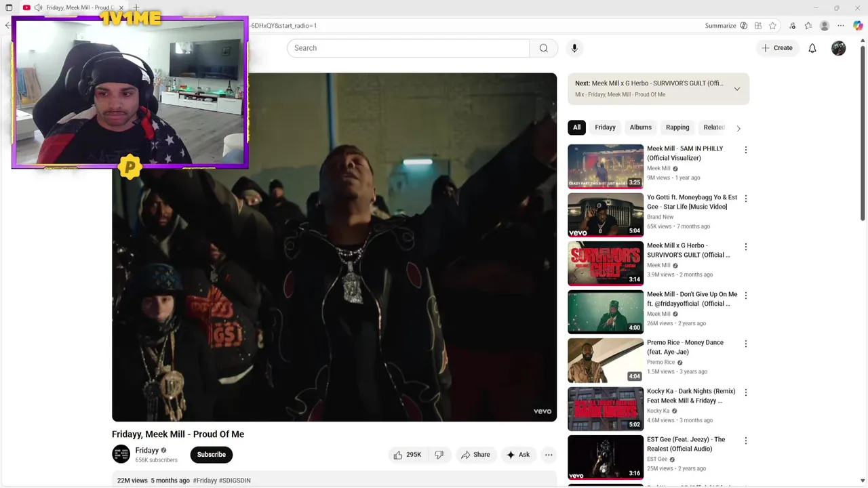
Task: Open the Fridayy channel name link
Action: (147, 451)
